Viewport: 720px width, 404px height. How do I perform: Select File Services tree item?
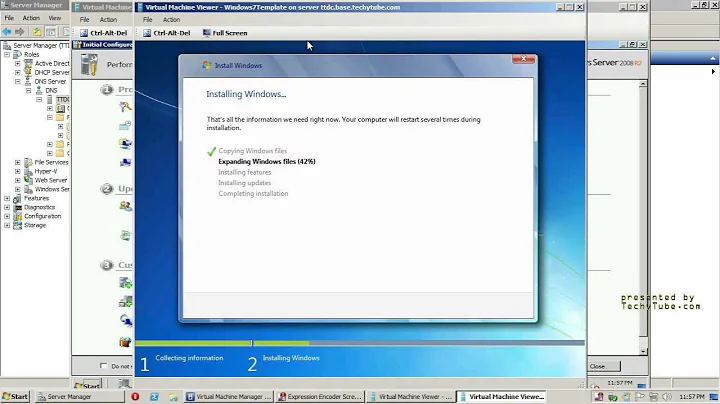[51, 162]
